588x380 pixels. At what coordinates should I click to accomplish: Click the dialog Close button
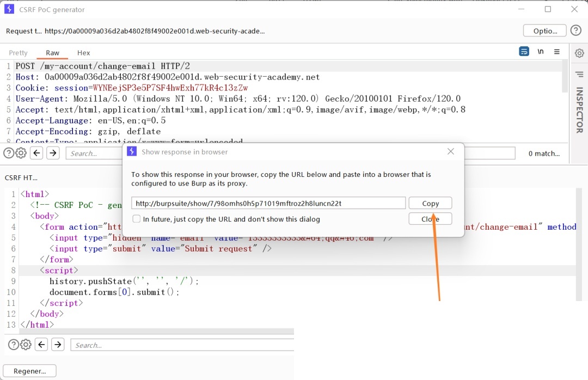pyautogui.click(x=430, y=219)
